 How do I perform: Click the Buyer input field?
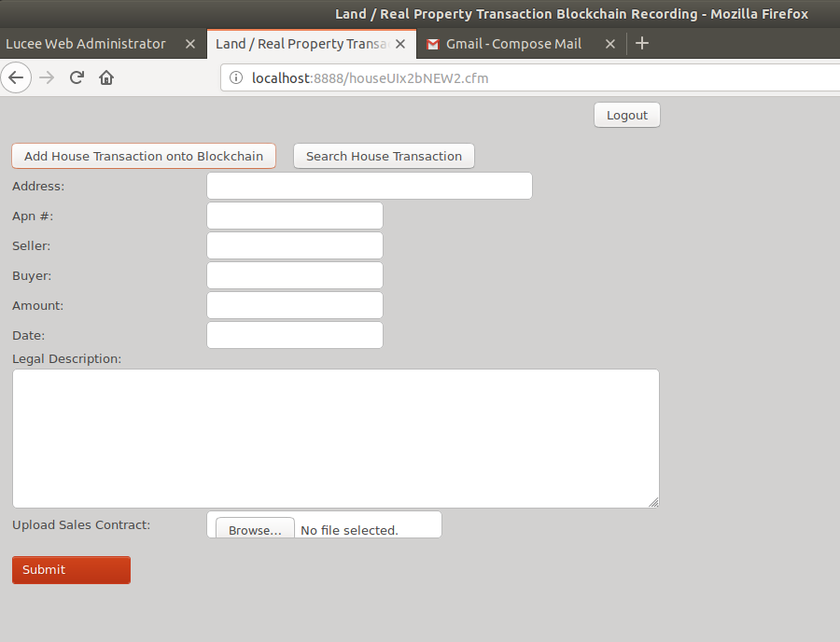(295, 276)
